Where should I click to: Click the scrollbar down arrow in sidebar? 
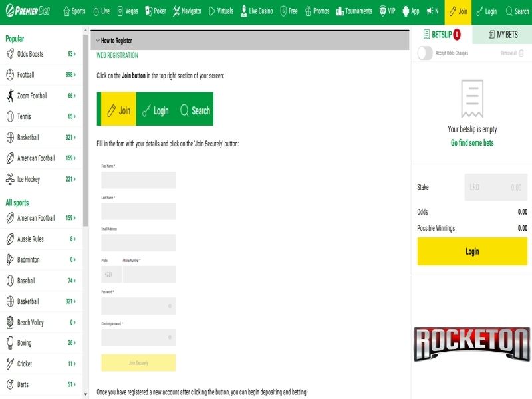pyautogui.click(x=86, y=394)
